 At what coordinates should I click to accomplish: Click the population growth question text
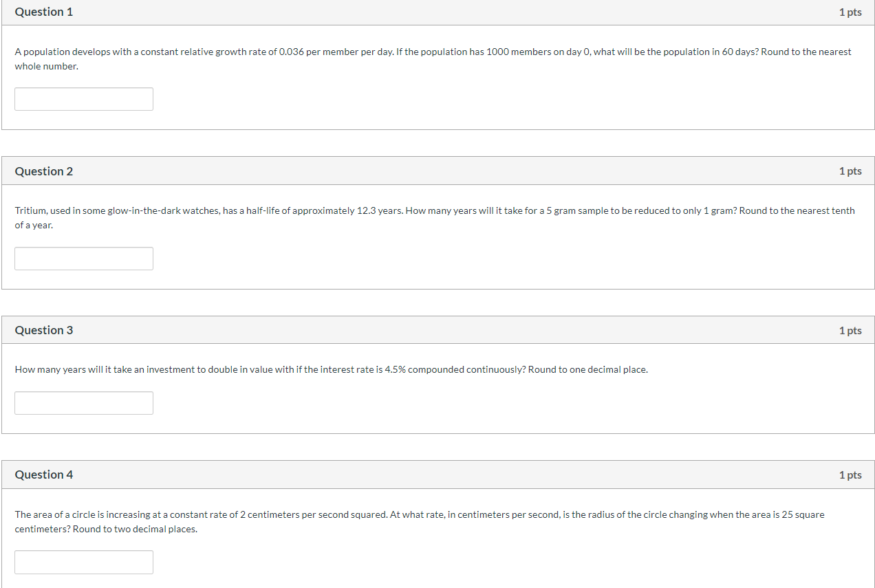tap(433, 59)
